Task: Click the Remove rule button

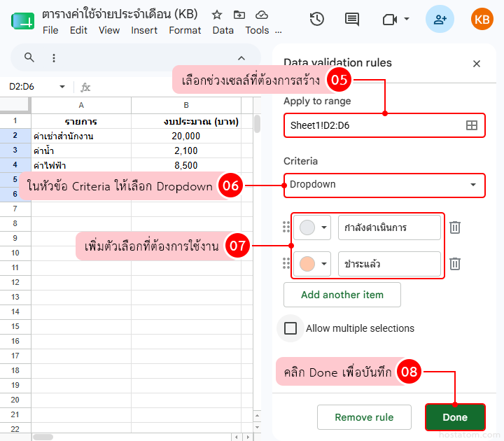Action: [x=364, y=417]
